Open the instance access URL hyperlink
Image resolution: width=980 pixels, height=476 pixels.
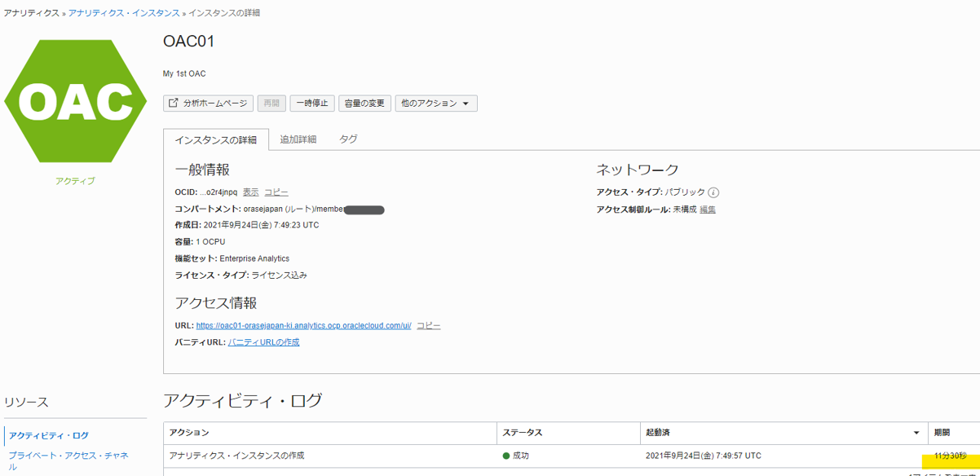pos(302,324)
